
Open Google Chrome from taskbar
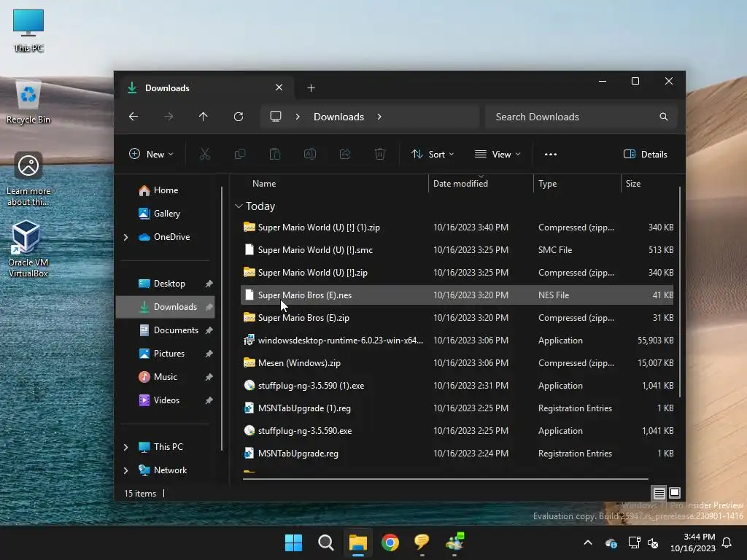point(390,542)
